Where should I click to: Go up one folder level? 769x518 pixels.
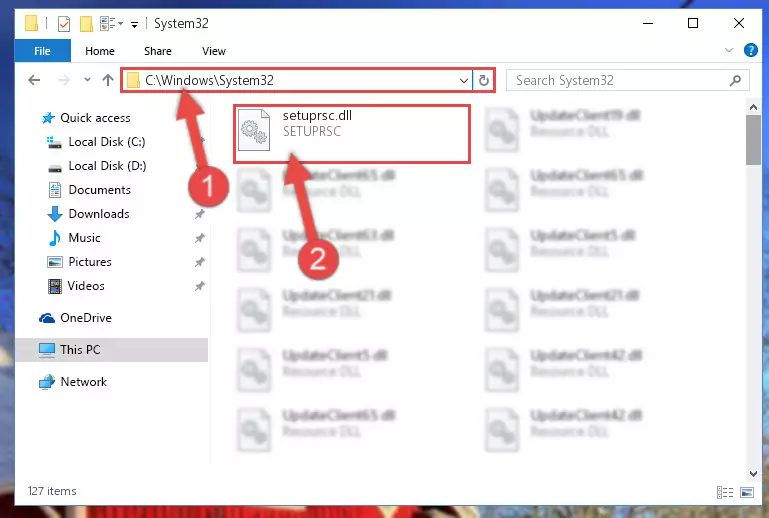(108, 80)
